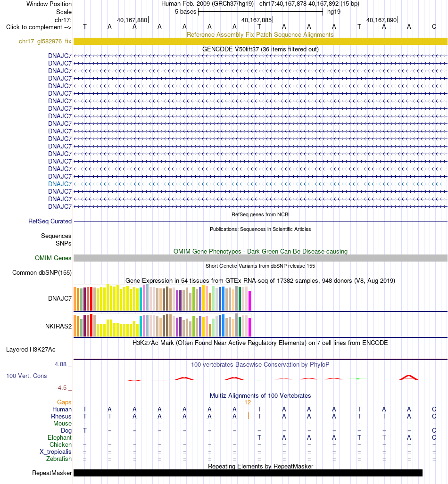Click the 'Dog' species alignment label
Image resolution: width=448 pixels, height=484 pixels.
[66, 431]
